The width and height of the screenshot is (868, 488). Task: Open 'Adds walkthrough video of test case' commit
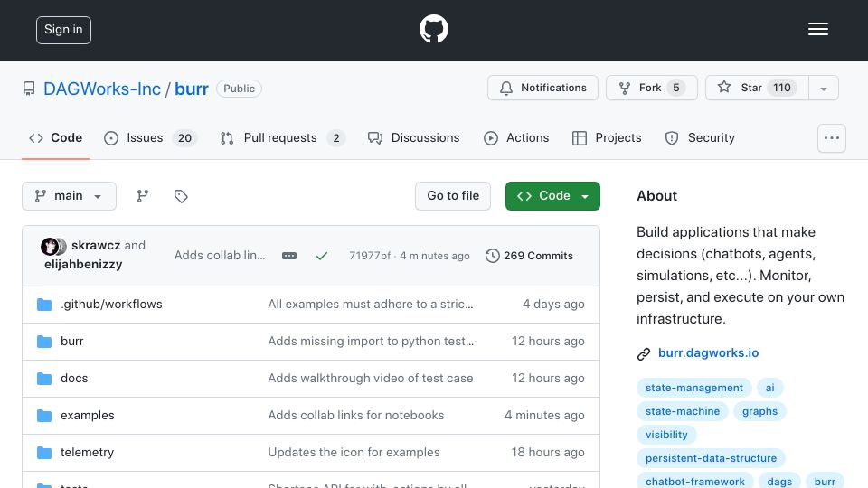371,379
